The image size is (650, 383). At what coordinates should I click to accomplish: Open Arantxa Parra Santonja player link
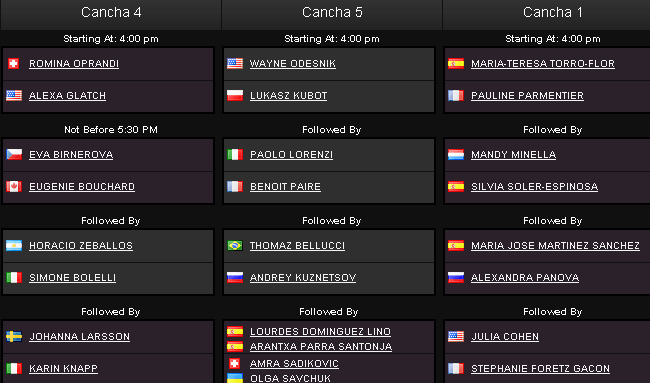click(321, 347)
